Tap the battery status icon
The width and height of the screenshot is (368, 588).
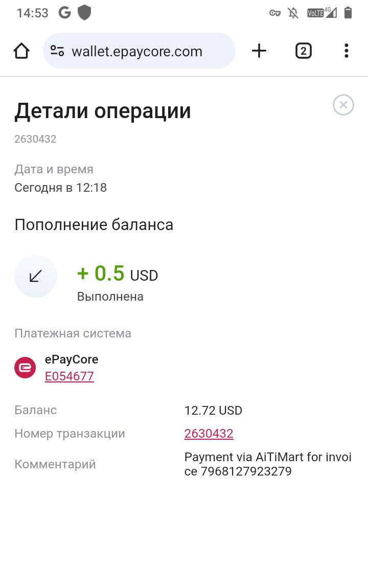348,13
